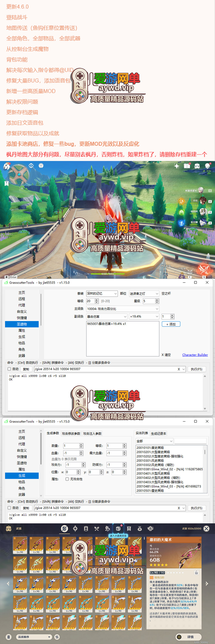215x644 pixels.
Task: Enable 自动 checkbox in artifact window
Action: 9,369
